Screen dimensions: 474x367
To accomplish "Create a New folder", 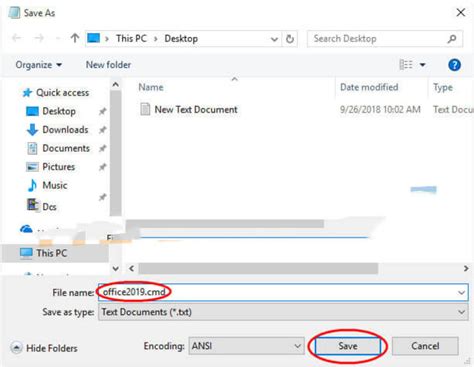I will click(108, 65).
